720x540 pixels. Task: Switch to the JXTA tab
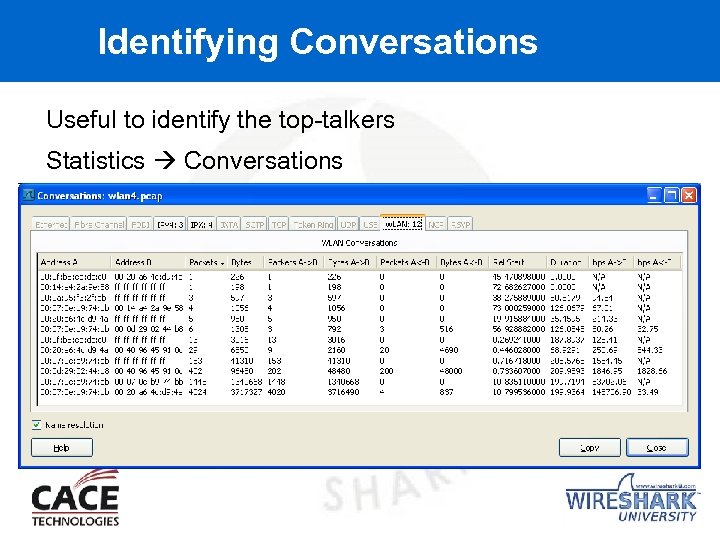[x=229, y=224]
